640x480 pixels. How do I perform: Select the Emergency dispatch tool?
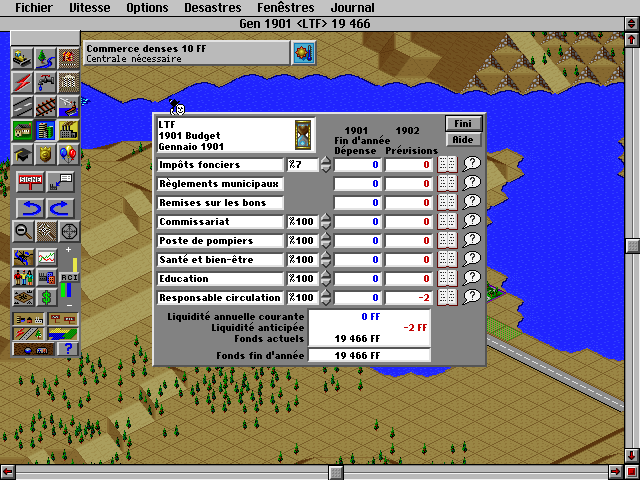pyautogui.click(x=69, y=58)
